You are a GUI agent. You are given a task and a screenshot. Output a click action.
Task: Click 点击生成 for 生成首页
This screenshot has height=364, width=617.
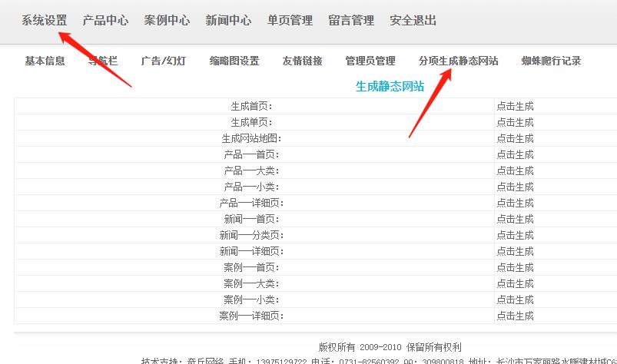coord(515,106)
